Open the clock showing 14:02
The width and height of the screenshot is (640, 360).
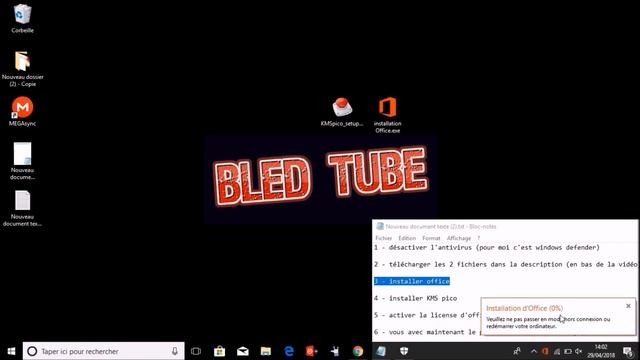coord(601,351)
